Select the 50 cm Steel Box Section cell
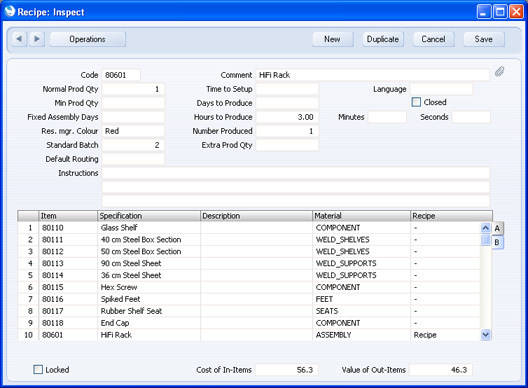This screenshot has height=388, width=528. (x=149, y=252)
